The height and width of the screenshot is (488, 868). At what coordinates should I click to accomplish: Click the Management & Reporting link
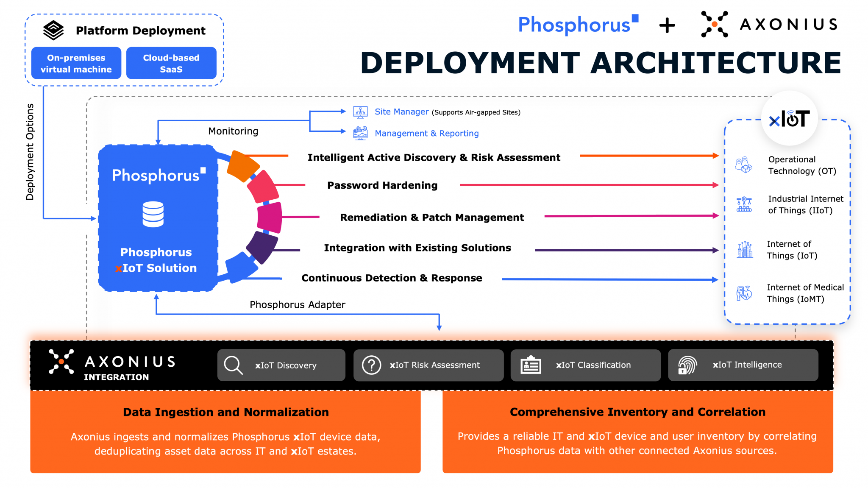coord(426,133)
